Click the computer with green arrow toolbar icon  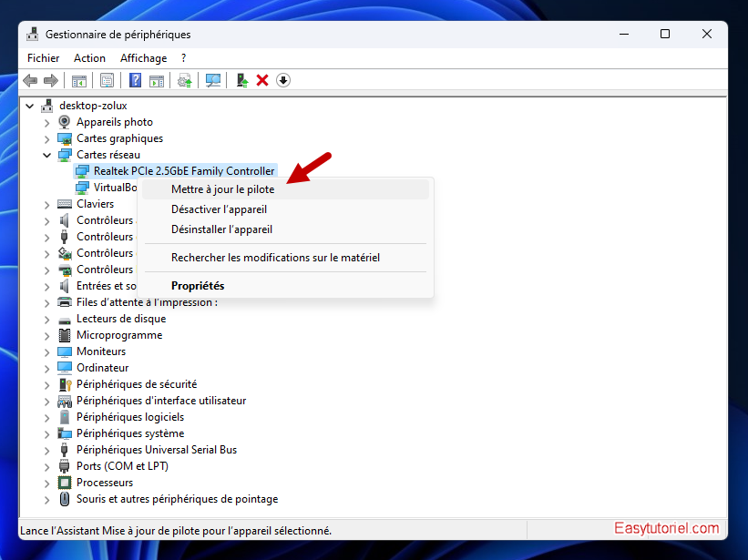point(242,80)
